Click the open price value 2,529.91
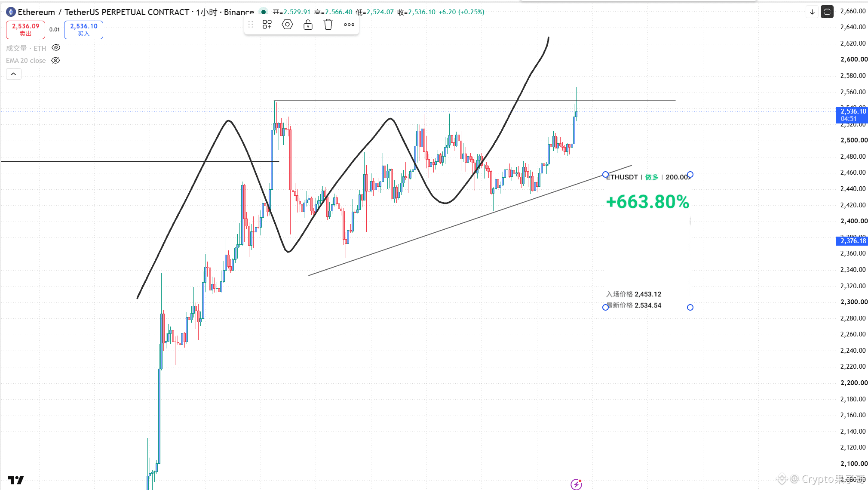 click(x=297, y=12)
